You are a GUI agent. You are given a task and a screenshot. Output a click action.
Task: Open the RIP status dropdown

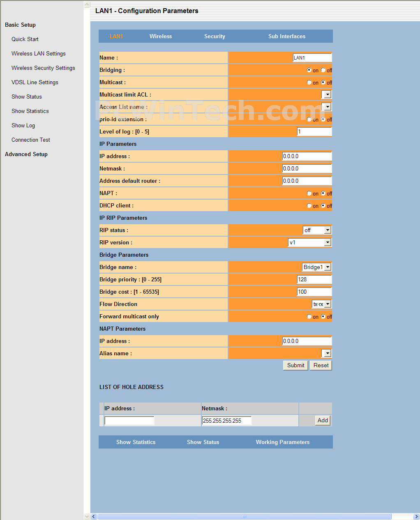[x=317, y=230]
